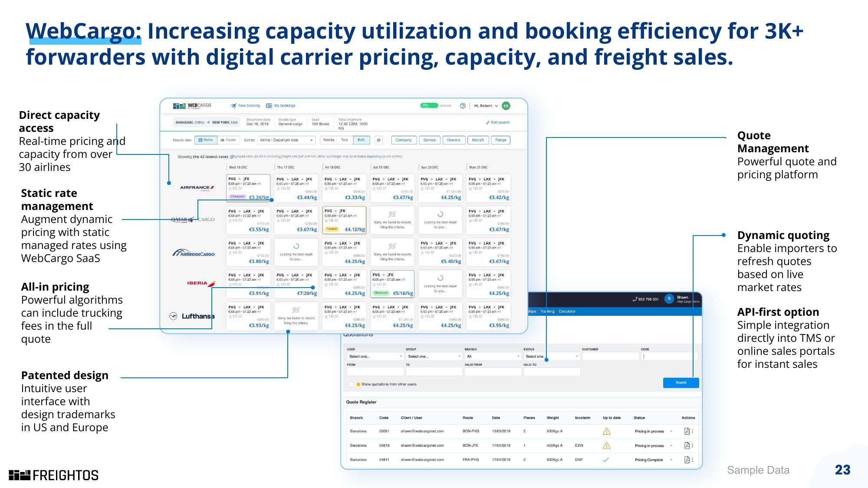The height and width of the screenshot is (488, 868).
Task: Click the Shanghai to New York route chip
Action: 207,122
